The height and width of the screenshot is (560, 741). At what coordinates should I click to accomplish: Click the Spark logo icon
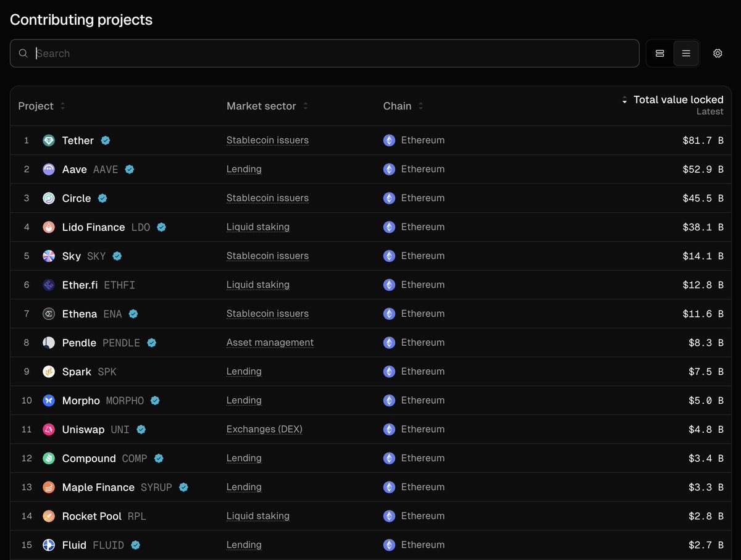point(49,372)
